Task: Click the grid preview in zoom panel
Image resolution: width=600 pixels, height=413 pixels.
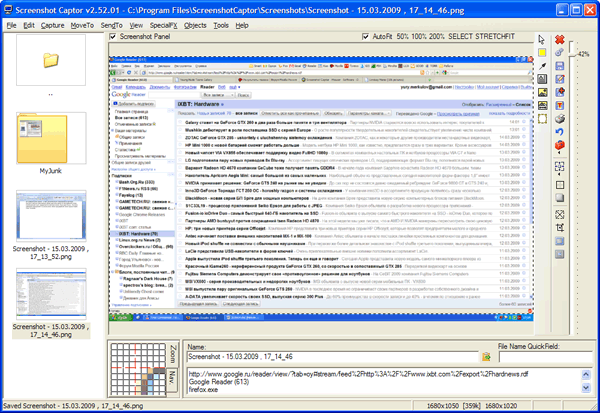Action: tap(138, 369)
